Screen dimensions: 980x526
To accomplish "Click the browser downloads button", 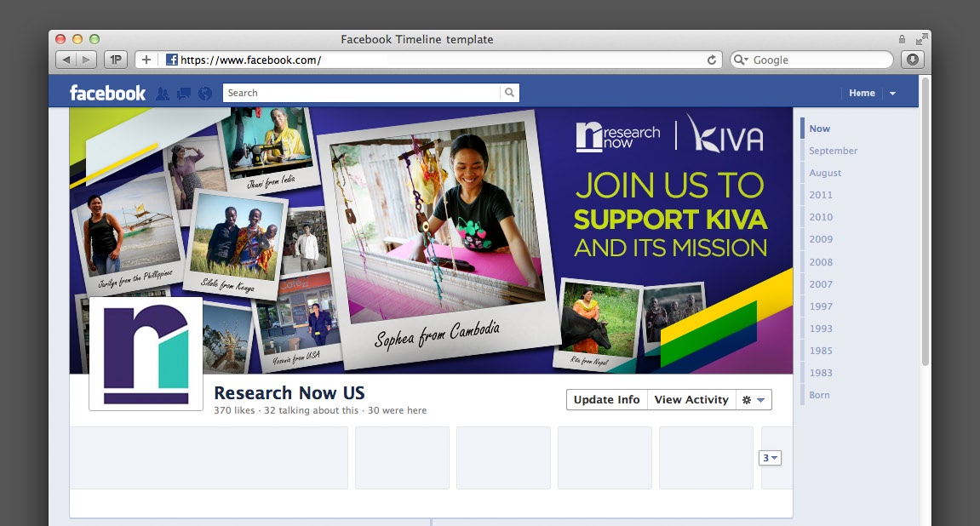I will [x=913, y=60].
